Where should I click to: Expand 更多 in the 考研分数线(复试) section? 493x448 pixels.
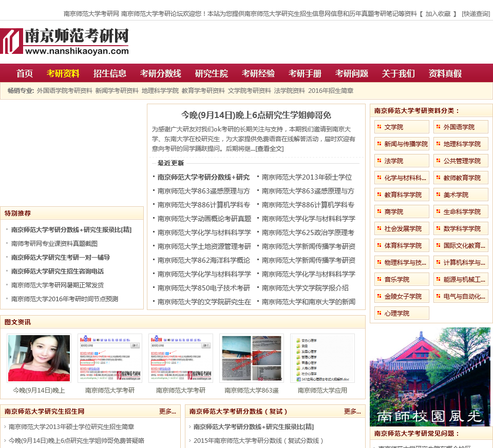coord(352,412)
